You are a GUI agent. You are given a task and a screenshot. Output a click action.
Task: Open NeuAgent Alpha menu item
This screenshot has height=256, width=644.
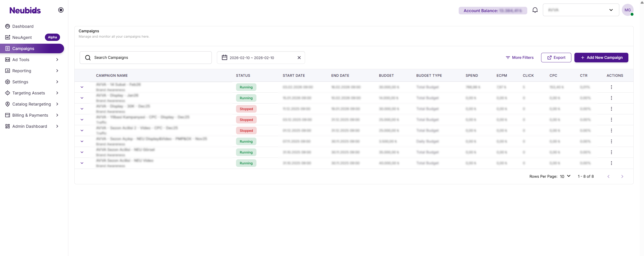pyautogui.click(x=22, y=37)
